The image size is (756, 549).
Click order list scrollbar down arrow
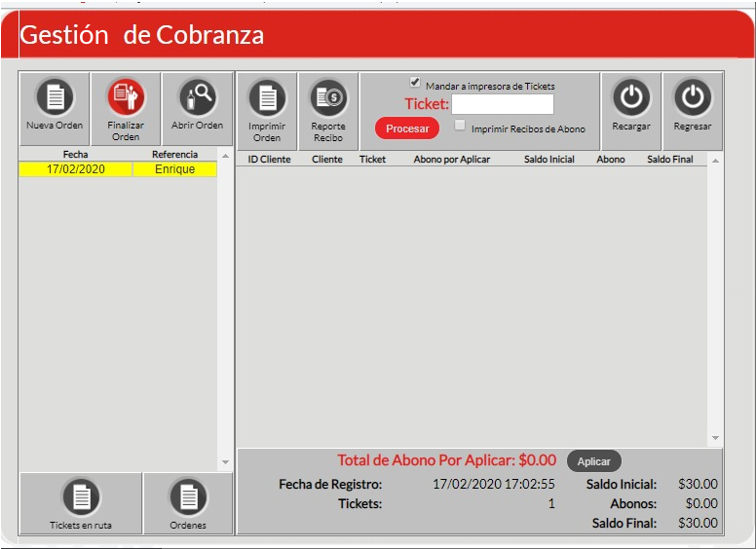(x=225, y=461)
